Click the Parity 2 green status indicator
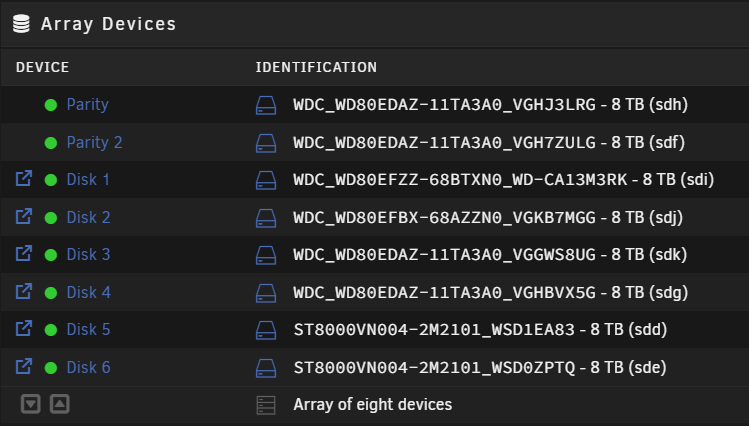This screenshot has height=426, width=749. [x=51, y=142]
